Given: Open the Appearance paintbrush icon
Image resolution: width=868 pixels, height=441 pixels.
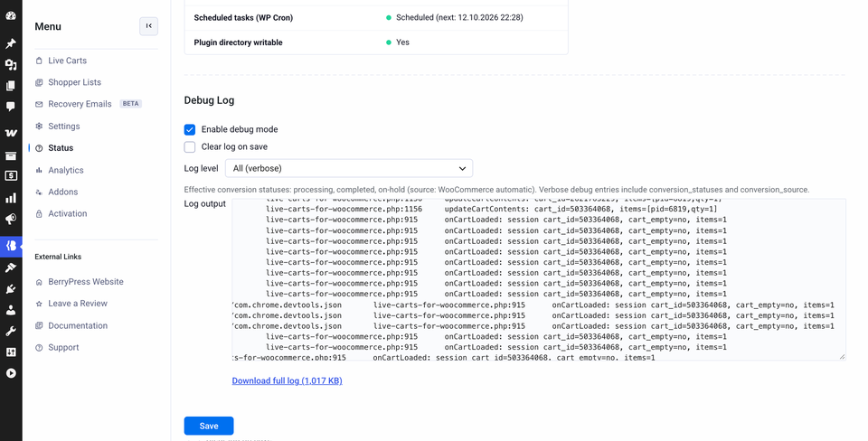Looking at the screenshot, I should tap(11, 267).
